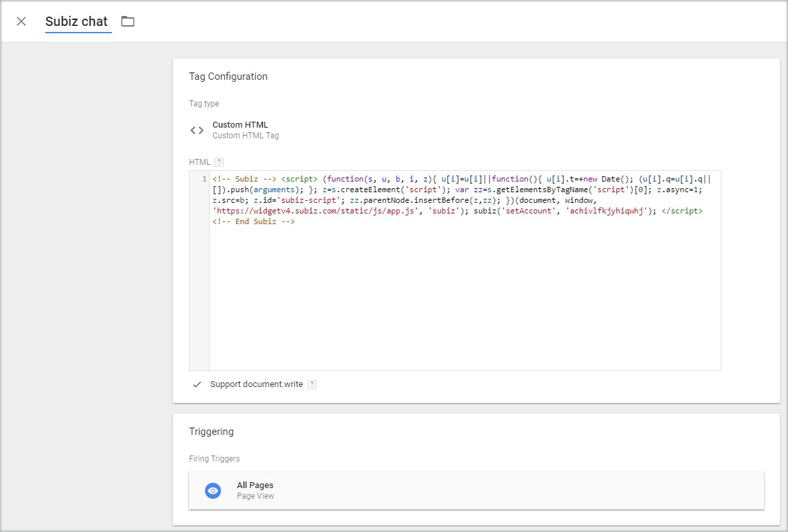Select the code-brackets icon under Tag type

click(197, 130)
